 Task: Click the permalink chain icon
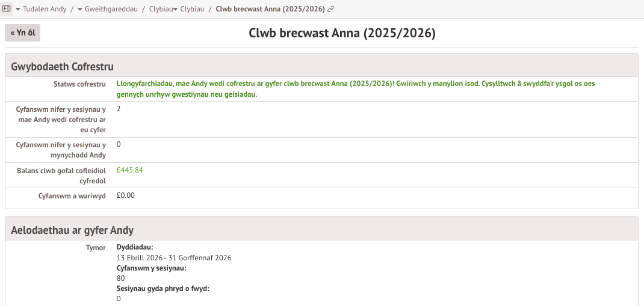click(x=331, y=10)
